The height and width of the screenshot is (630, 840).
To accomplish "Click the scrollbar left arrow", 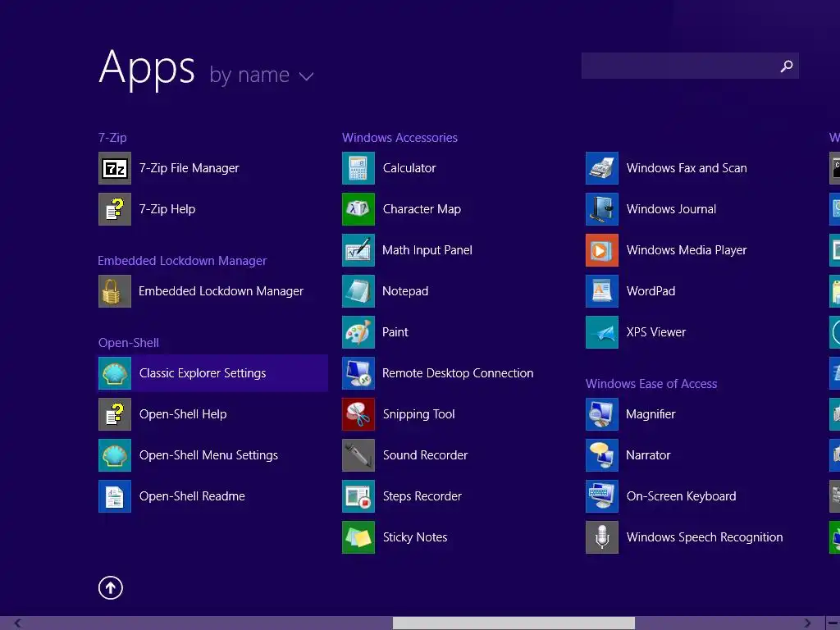I will pyautogui.click(x=18, y=623).
